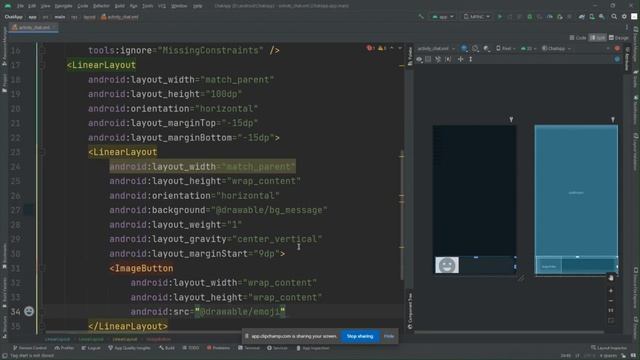
Task: Click the vertical align arrows icon
Action: pyautogui.click(x=471, y=59)
